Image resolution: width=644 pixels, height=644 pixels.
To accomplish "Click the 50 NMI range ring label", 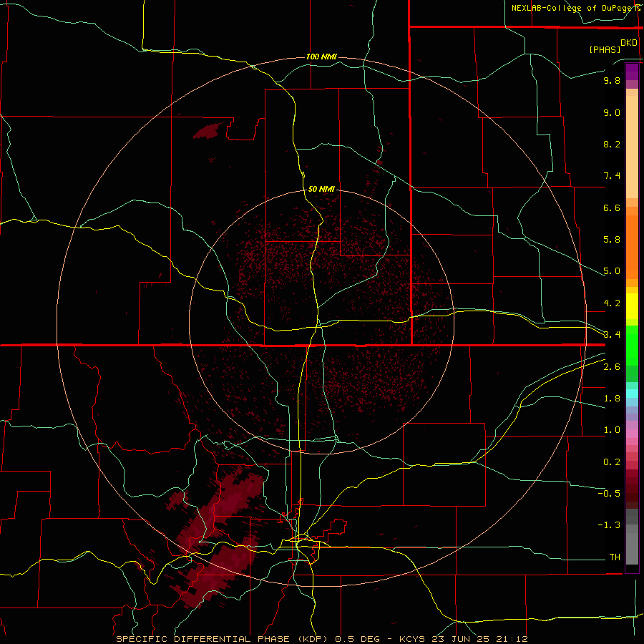I will (x=321, y=189).
